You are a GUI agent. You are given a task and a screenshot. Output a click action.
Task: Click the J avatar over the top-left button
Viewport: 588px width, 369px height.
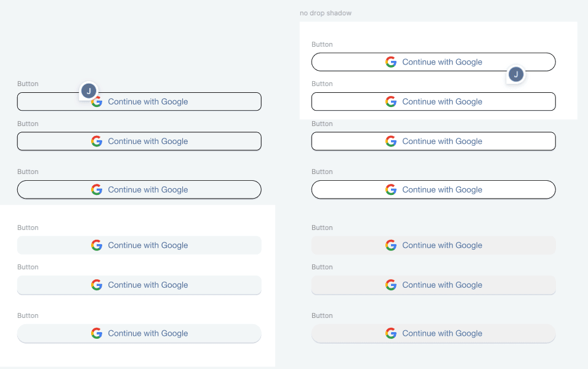click(x=89, y=91)
